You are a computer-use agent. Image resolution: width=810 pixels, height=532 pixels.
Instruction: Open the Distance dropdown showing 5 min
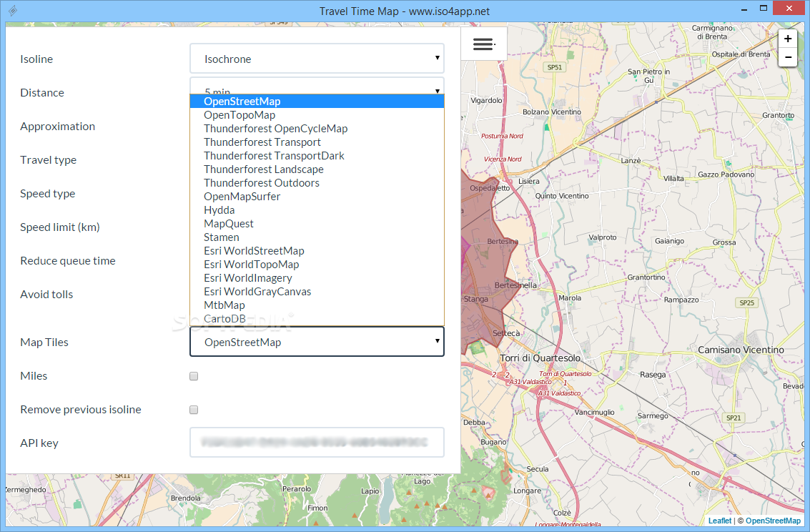pos(317,86)
